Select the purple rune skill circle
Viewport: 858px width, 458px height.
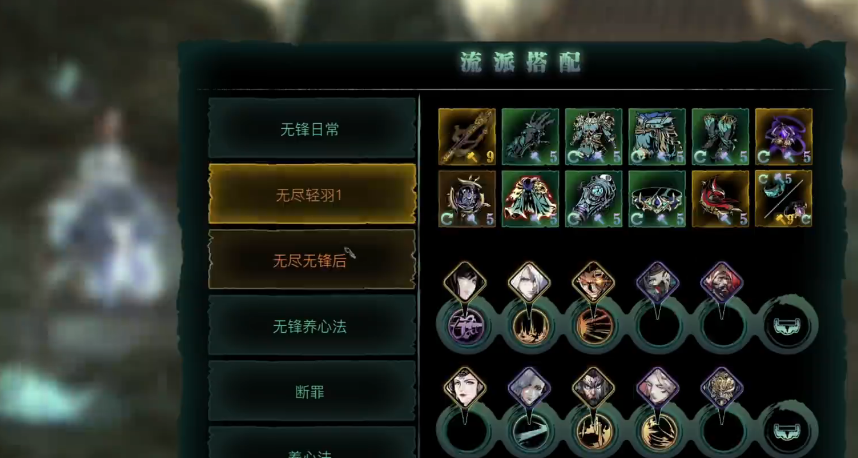point(466,325)
